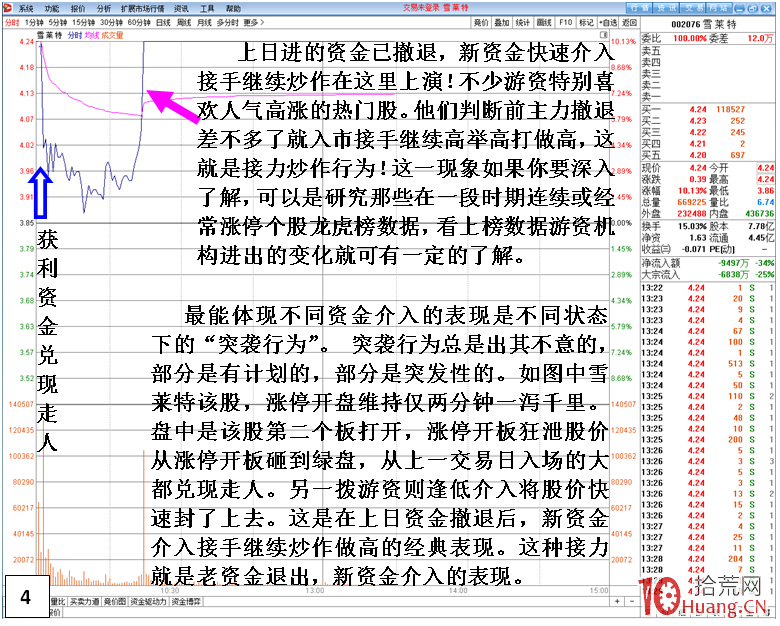Select the 买卖力道 indicator tab
This screenshot has width=780, height=626.
click(x=85, y=602)
